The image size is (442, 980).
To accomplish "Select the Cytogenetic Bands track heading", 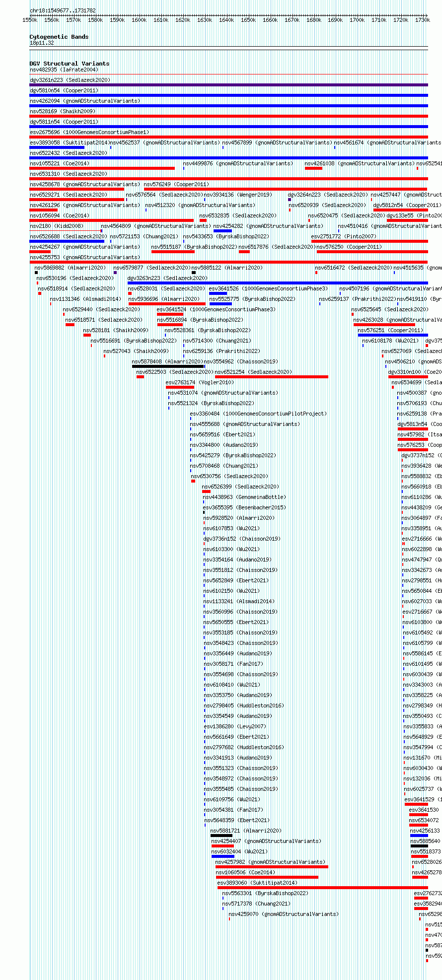I will click(x=59, y=37).
